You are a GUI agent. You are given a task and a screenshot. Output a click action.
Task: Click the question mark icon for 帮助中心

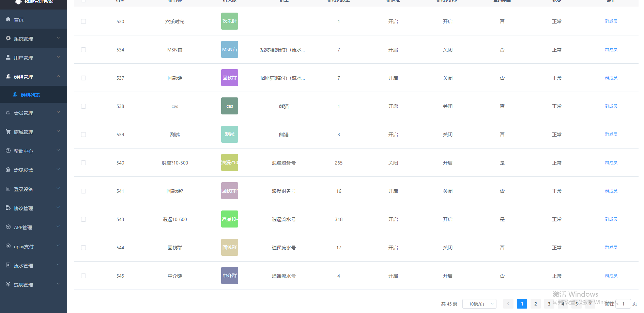pyautogui.click(x=8, y=151)
